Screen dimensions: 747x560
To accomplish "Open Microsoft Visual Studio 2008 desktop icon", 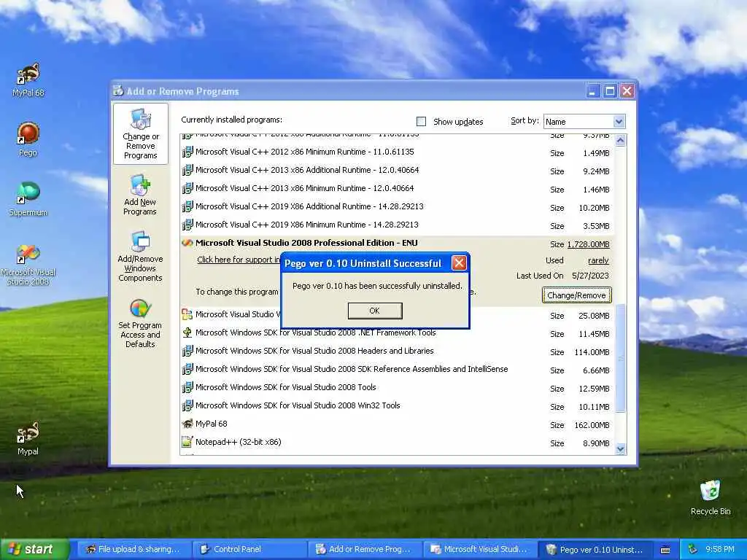I will [x=28, y=265].
